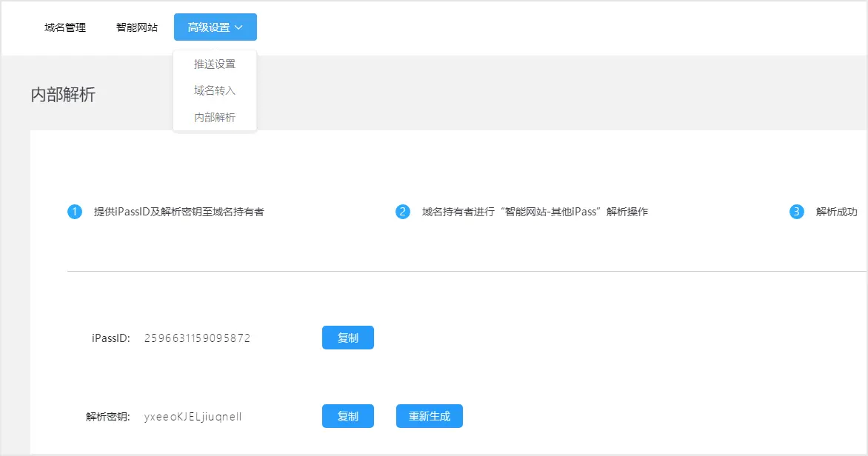
Task: Select 推送设置 from the dropdown
Action: click(215, 64)
